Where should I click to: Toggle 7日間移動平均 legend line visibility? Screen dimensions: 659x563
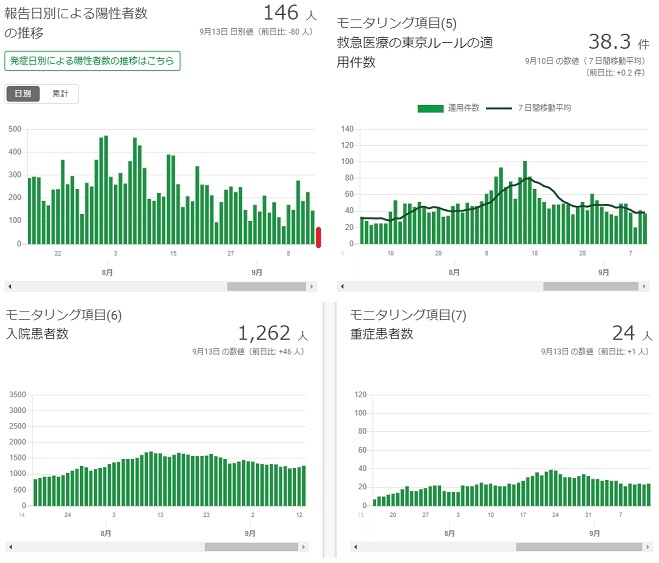tap(529, 108)
